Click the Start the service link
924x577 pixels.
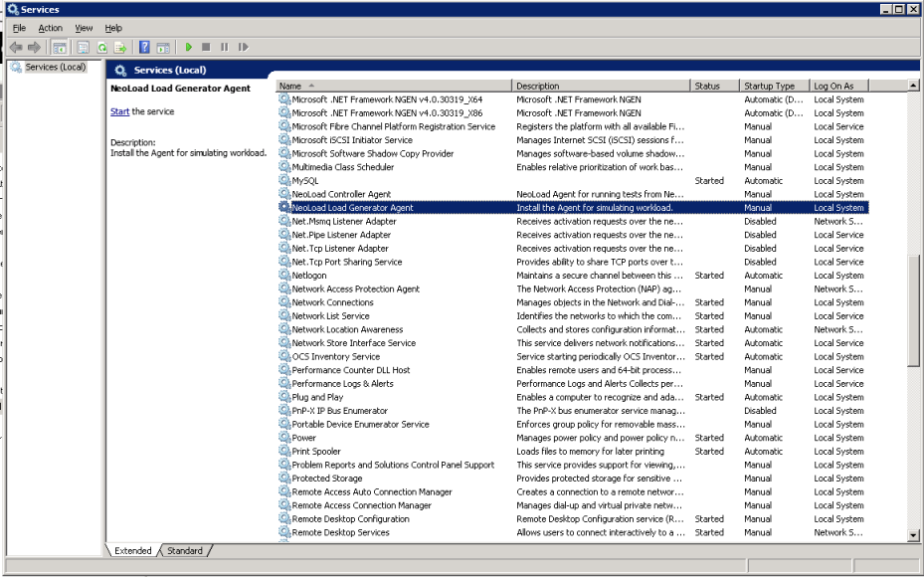119,111
